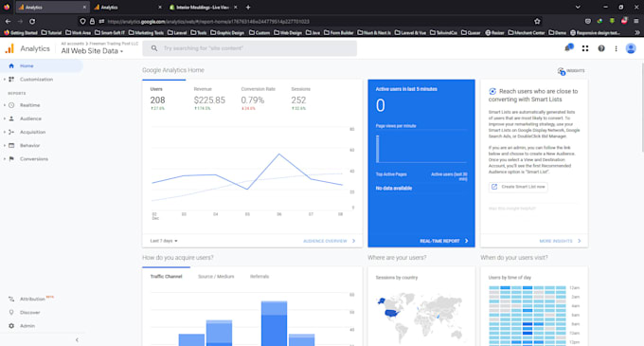Select the Revenue metric tab
The height and width of the screenshot is (346, 644).
click(x=209, y=99)
